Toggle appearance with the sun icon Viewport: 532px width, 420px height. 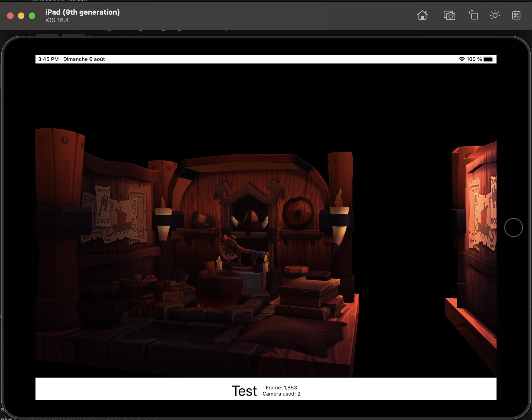pyautogui.click(x=495, y=15)
